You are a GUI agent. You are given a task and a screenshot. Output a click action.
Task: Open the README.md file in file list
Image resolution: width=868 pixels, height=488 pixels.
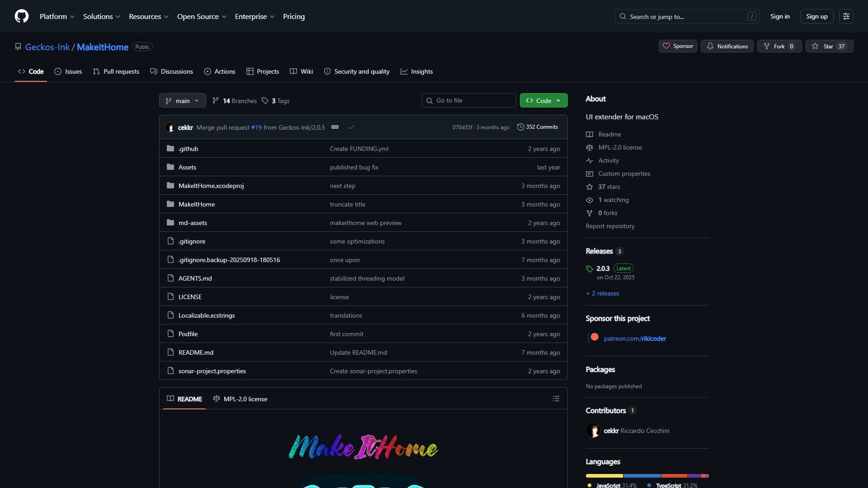(x=196, y=352)
